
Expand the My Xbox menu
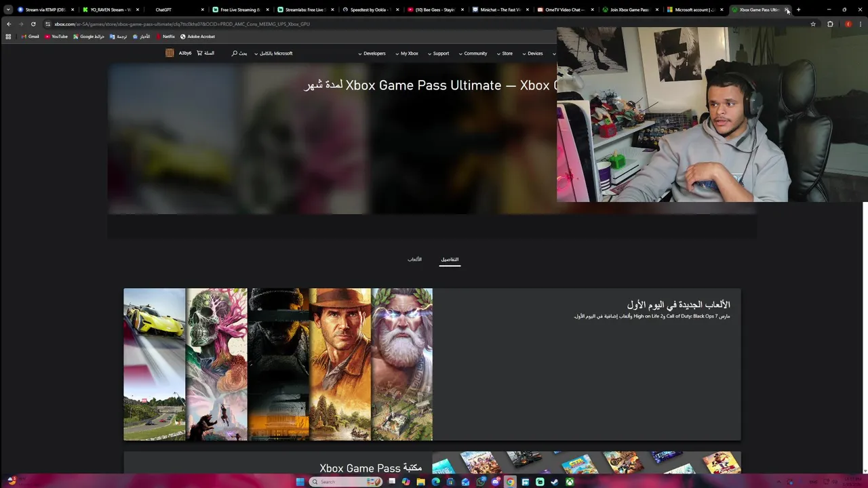coord(407,54)
